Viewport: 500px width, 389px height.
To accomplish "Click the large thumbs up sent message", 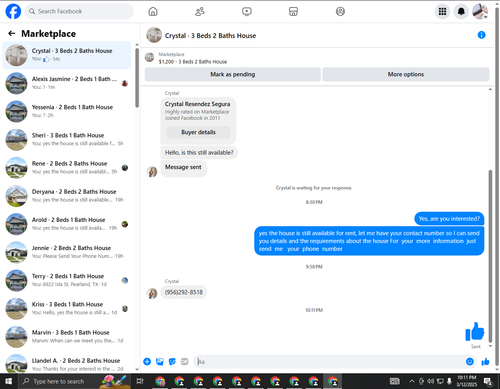I will pos(475,332).
